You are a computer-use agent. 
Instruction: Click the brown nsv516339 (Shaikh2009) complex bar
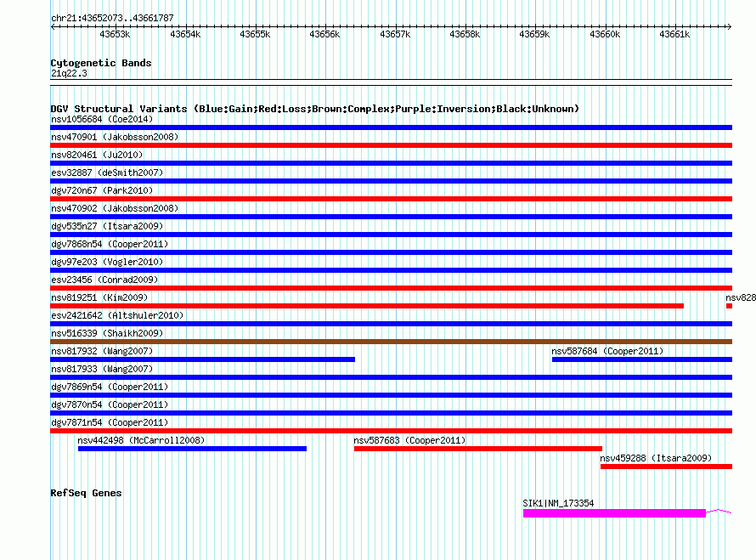click(x=391, y=342)
